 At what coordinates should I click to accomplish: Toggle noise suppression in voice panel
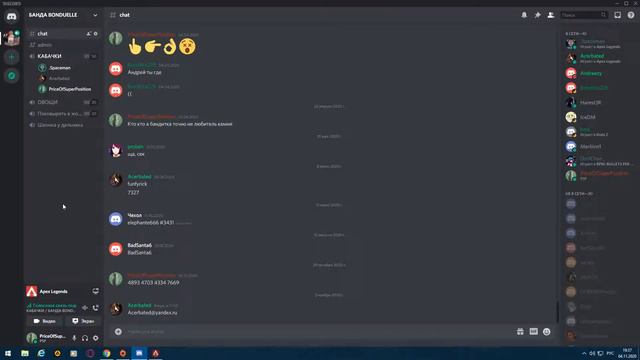point(85,308)
